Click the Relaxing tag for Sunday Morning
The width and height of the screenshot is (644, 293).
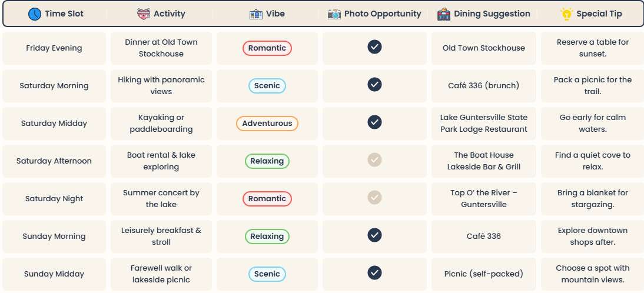coord(267,237)
